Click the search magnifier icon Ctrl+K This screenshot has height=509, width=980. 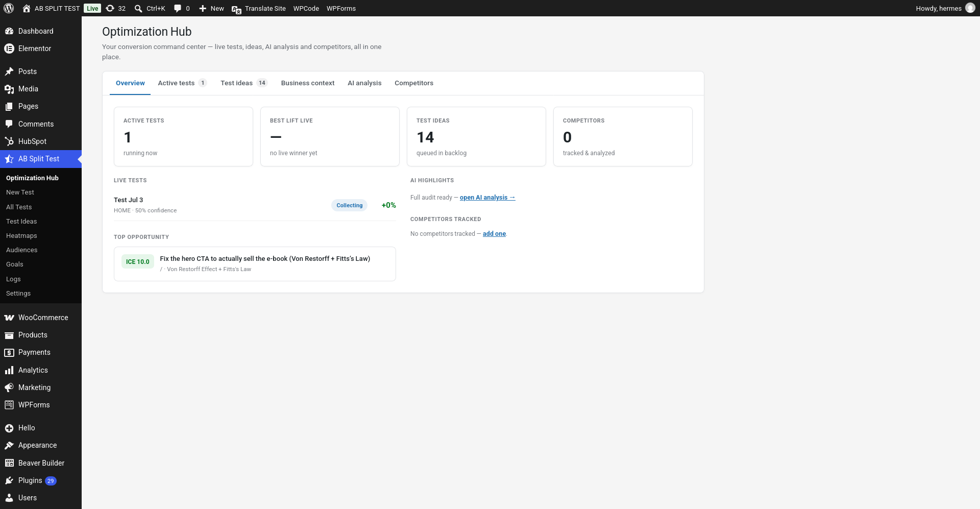pos(138,8)
